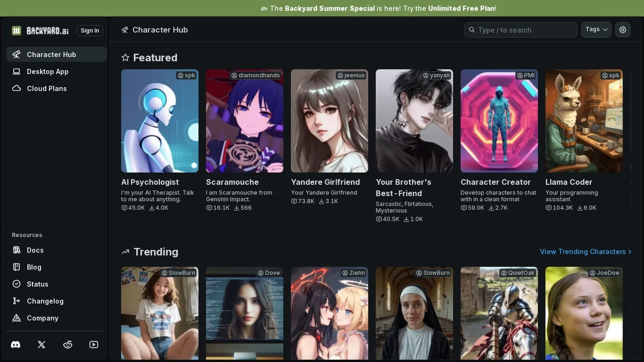
Task: Go to Desktop App page
Action: point(47,72)
